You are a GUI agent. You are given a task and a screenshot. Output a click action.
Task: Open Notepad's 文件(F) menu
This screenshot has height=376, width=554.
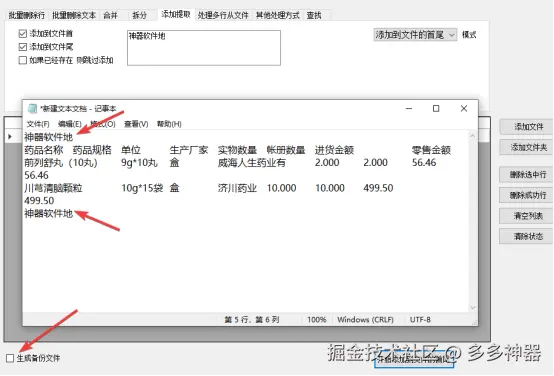38,124
